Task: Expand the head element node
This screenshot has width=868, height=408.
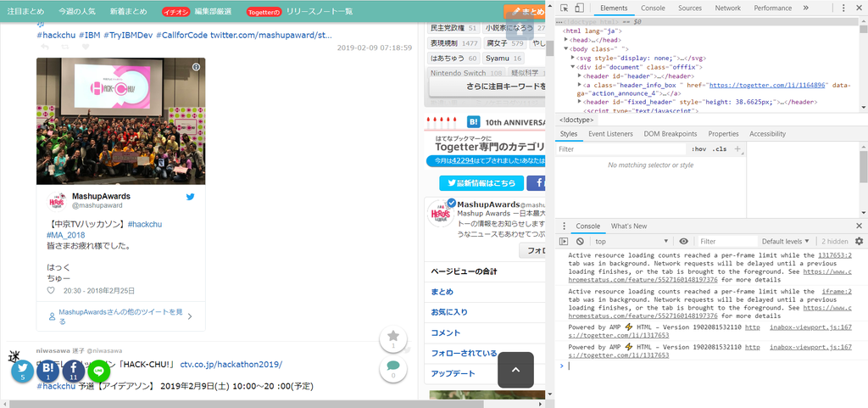Action: tap(566, 40)
